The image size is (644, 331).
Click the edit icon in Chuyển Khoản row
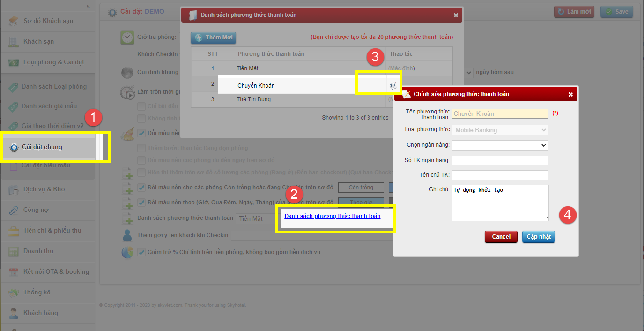[392, 86]
